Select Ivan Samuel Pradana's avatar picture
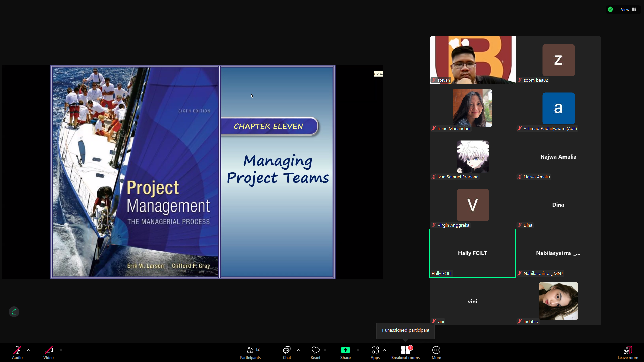This screenshot has height=362, width=644. point(473,157)
